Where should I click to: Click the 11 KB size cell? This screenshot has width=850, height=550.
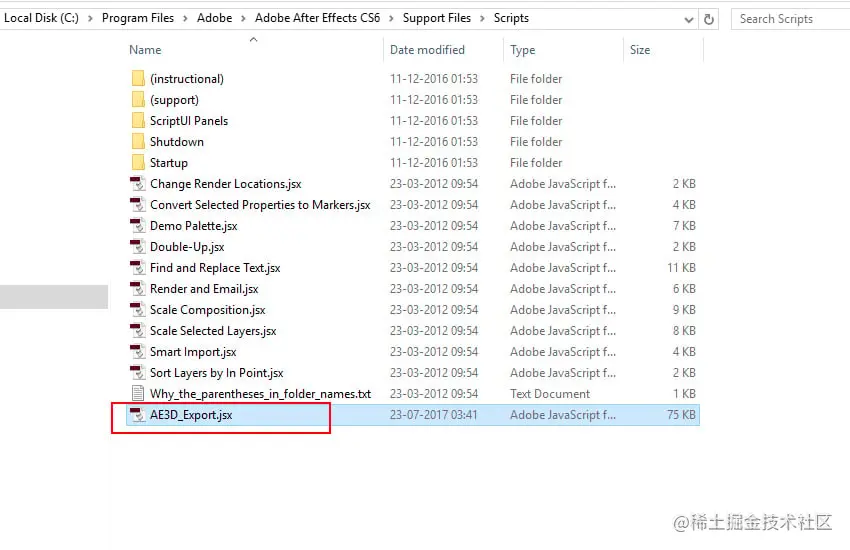coord(681,268)
